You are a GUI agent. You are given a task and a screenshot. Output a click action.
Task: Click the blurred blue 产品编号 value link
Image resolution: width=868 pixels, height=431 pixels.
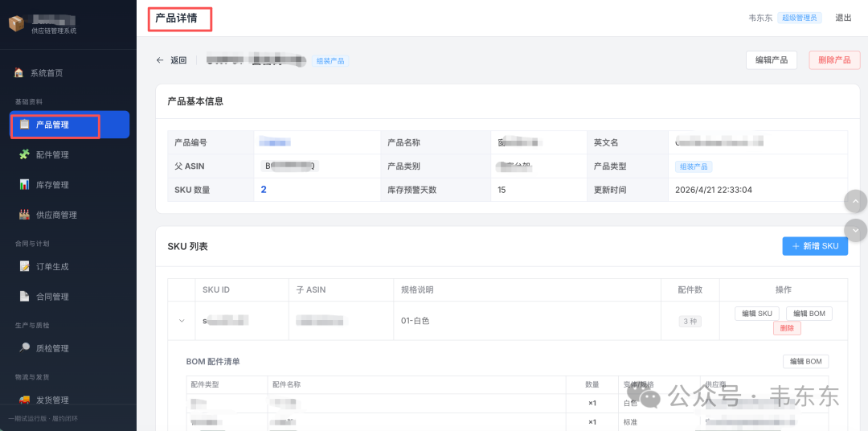[x=275, y=142]
